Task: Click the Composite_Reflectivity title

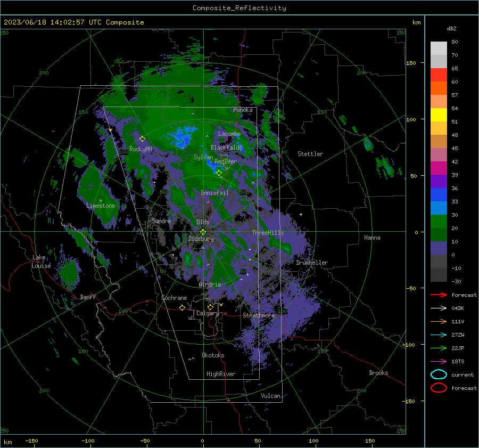Action: (x=240, y=8)
